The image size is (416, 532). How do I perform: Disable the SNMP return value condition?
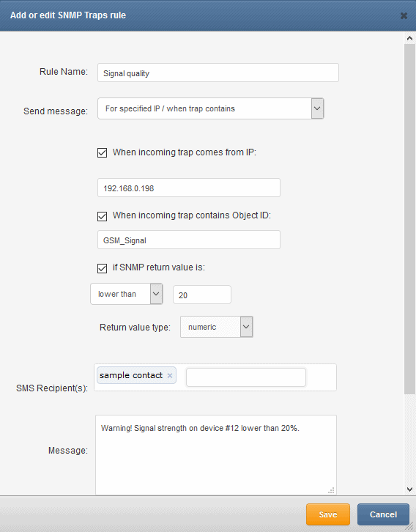tap(102, 268)
